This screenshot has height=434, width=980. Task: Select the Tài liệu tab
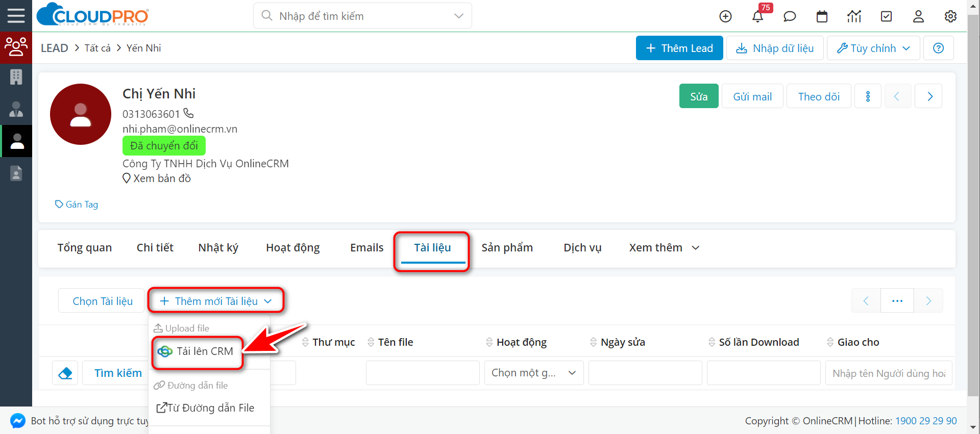[432, 248]
